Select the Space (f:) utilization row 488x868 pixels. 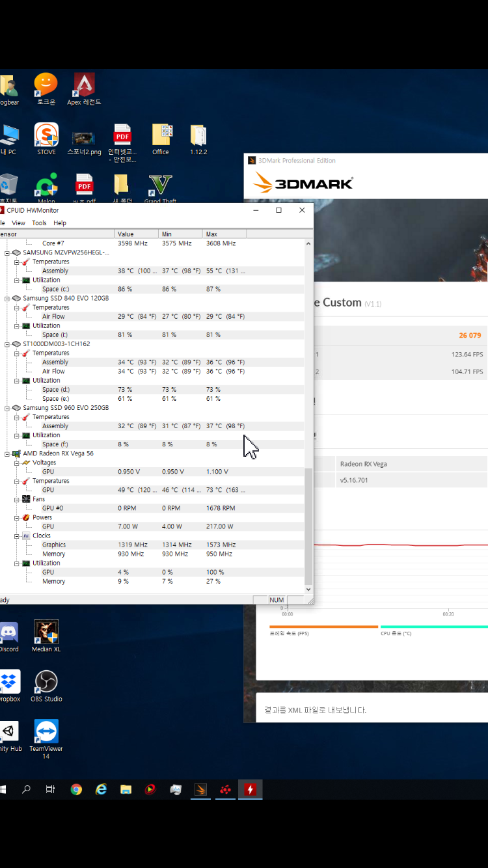(x=152, y=444)
